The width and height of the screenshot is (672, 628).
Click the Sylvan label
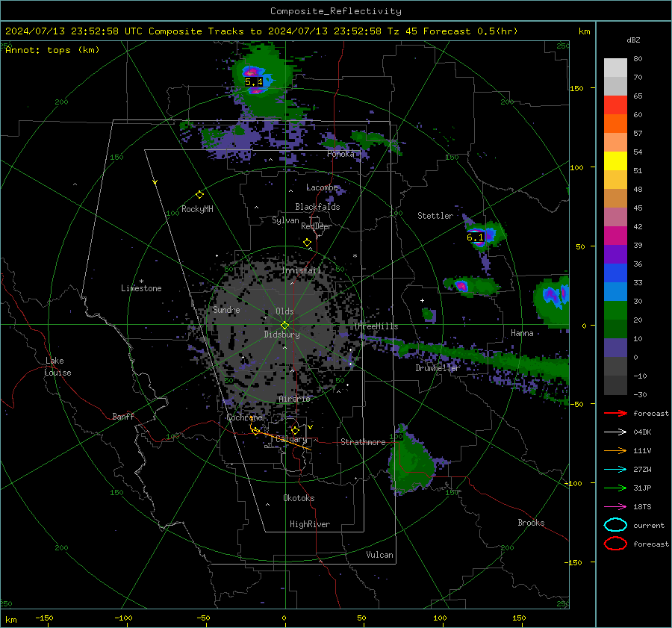(285, 220)
